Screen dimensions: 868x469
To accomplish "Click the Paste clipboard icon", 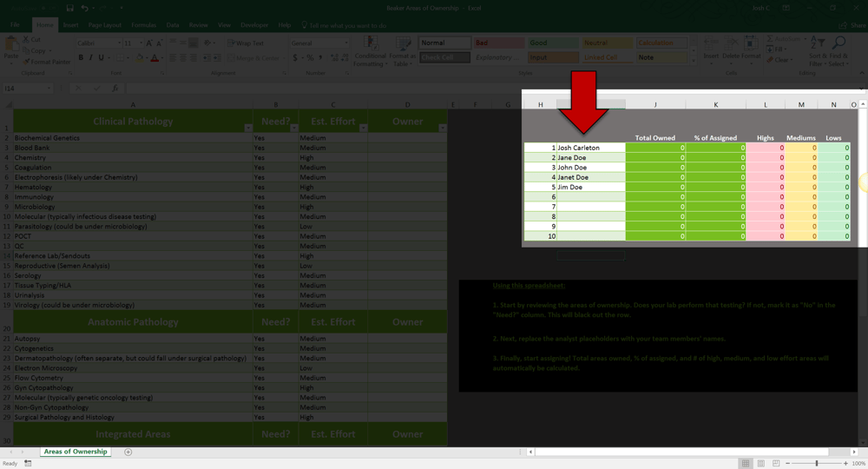I will click(11, 44).
